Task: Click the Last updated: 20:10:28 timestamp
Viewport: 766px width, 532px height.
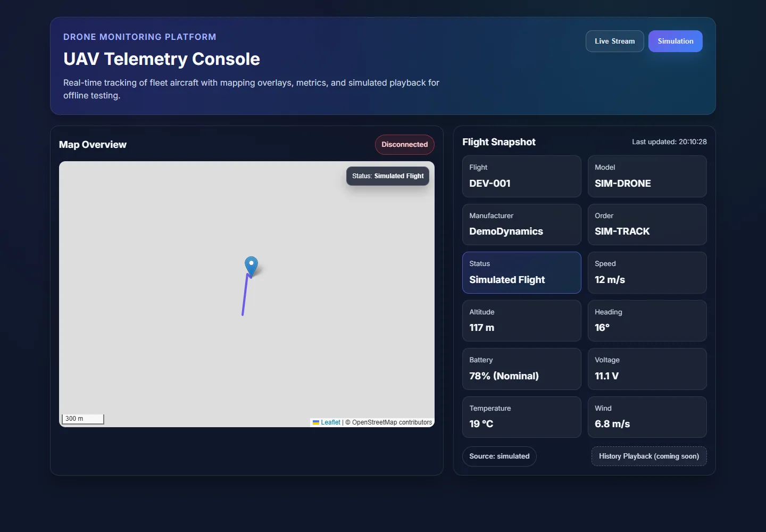Action: click(x=669, y=142)
